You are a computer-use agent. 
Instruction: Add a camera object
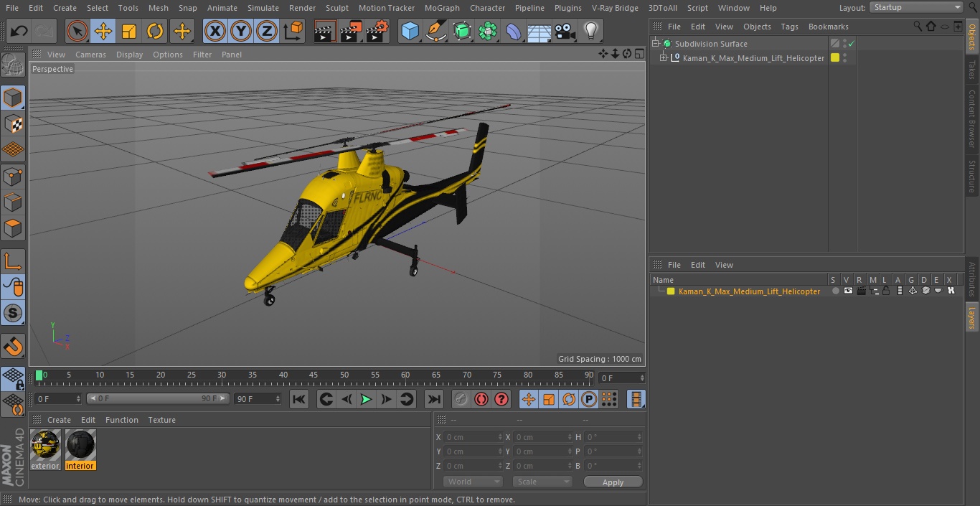click(565, 31)
